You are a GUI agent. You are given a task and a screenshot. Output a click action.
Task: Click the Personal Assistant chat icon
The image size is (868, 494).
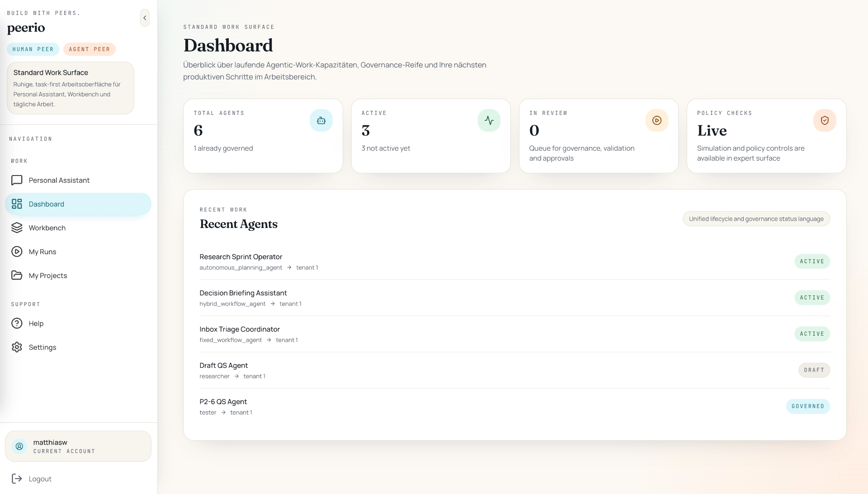[17, 180]
